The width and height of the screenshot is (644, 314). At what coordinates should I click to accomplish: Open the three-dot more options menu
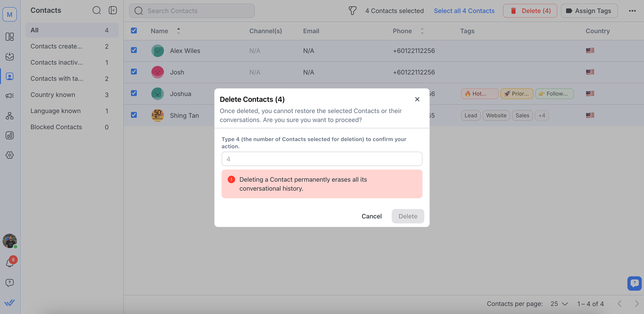pyautogui.click(x=632, y=11)
